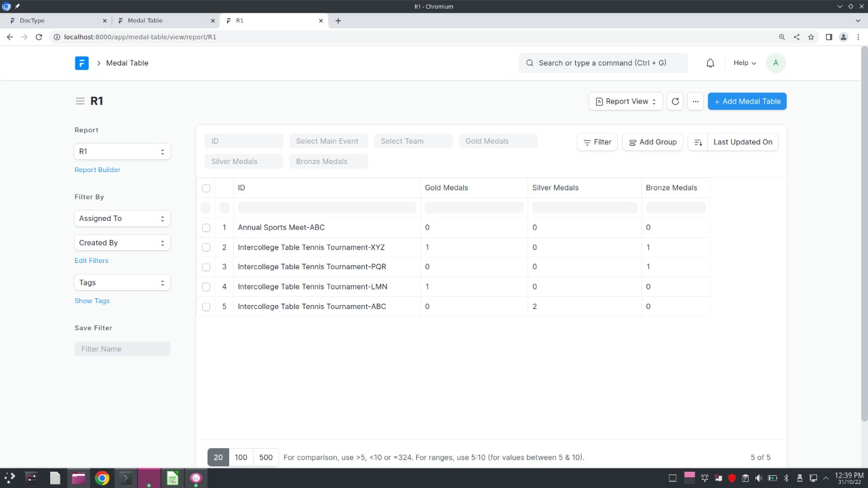Launch Chrome from taskbar
Viewport: 868px width, 488px height.
(102, 478)
